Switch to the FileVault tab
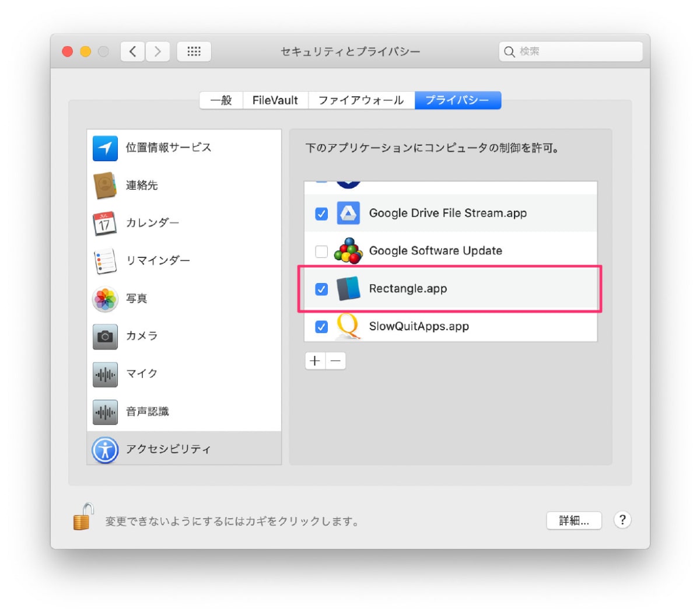The width and height of the screenshot is (700, 615). coord(275,100)
